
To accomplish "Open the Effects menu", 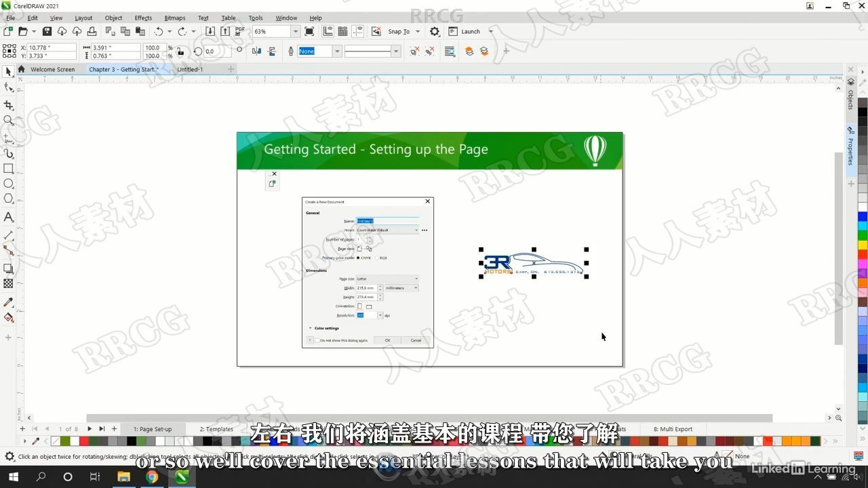I will coord(143,18).
